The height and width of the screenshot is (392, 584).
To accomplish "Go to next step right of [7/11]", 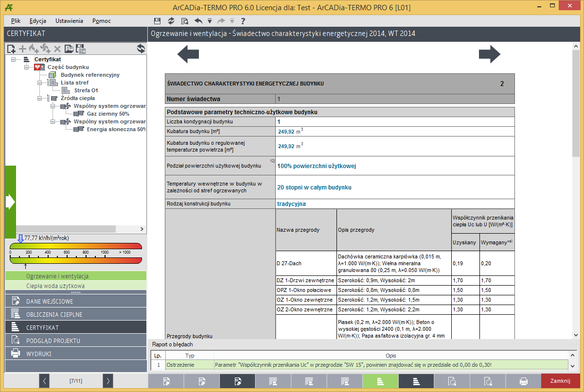I will (107, 381).
